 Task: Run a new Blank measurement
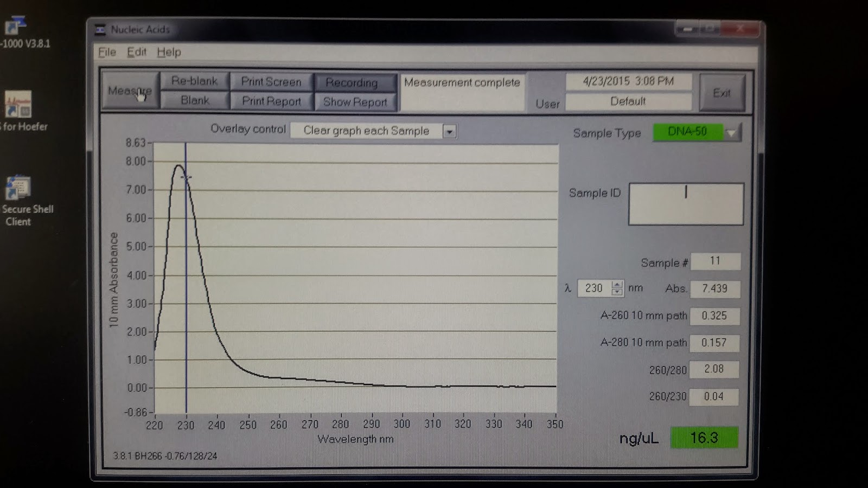[x=194, y=100]
